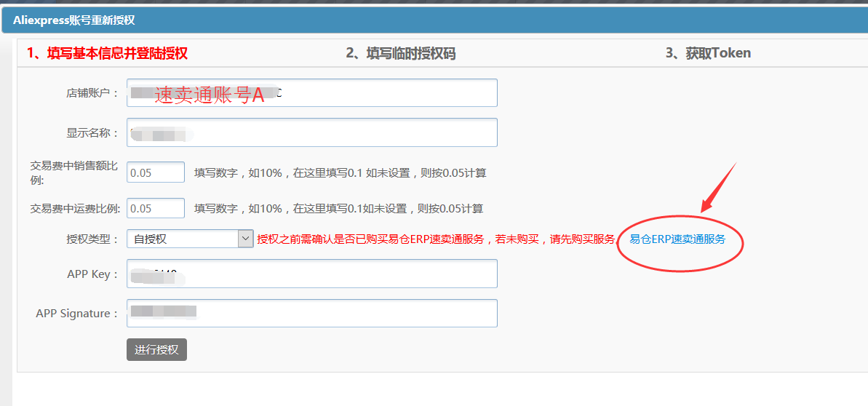The height and width of the screenshot is (406, 868).
Task: Select step 1、填写基本信息并登陆授权
Action: (108, 53)
